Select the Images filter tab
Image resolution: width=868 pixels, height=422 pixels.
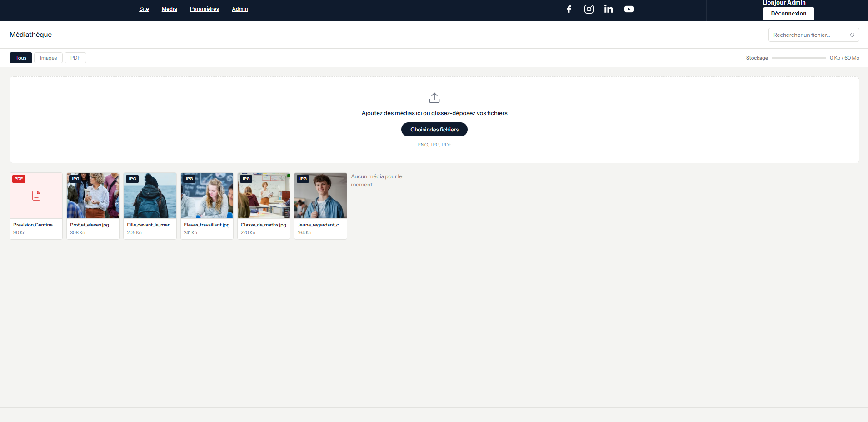[x=48, y=58]
